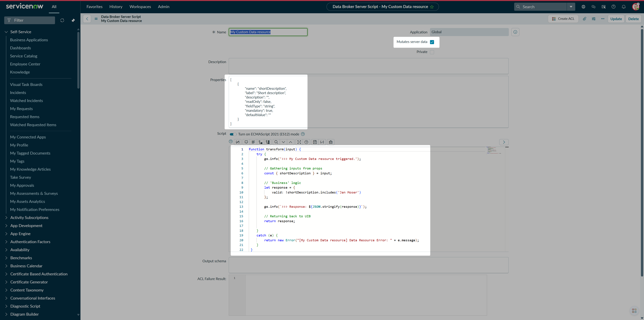Click the format code lines icon
644x320 pixels.
coord(253,142)
